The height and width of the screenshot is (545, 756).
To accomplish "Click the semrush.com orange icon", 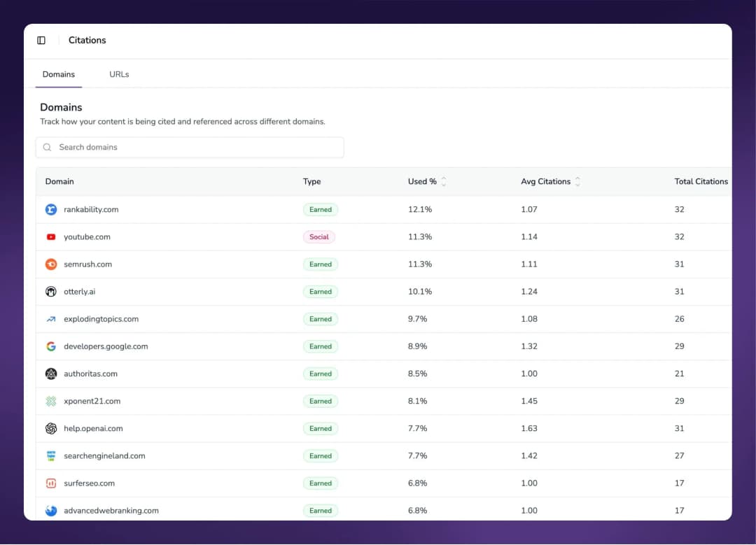I will (x=51, y=264).
